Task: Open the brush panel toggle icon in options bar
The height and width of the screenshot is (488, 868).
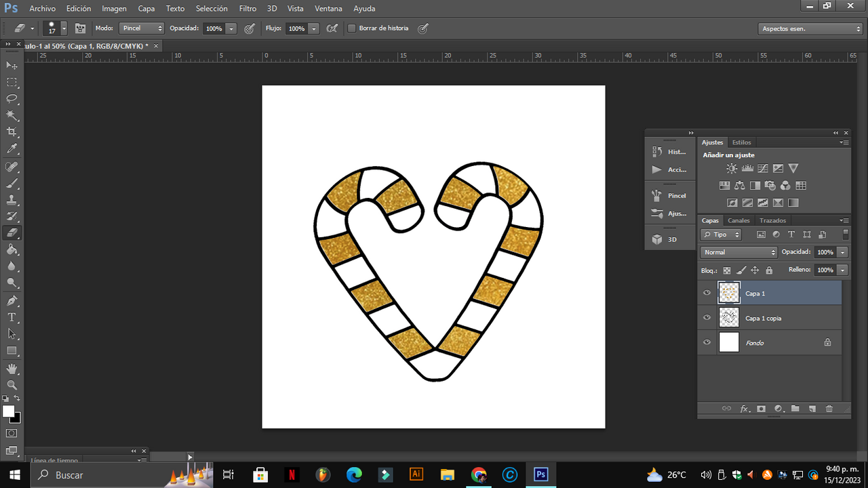Action: tap(81, 28)
